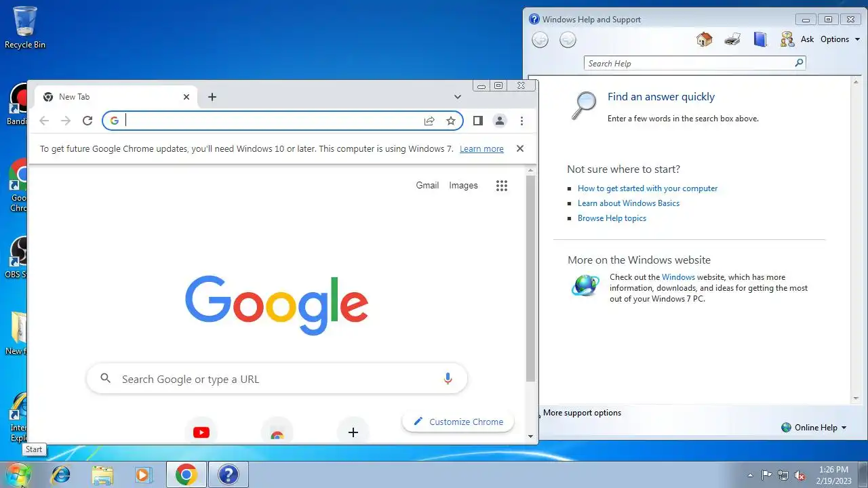868x488 pixels.
Task: Click Back arrow in Help and Support
Action: (x=540, y=40)
